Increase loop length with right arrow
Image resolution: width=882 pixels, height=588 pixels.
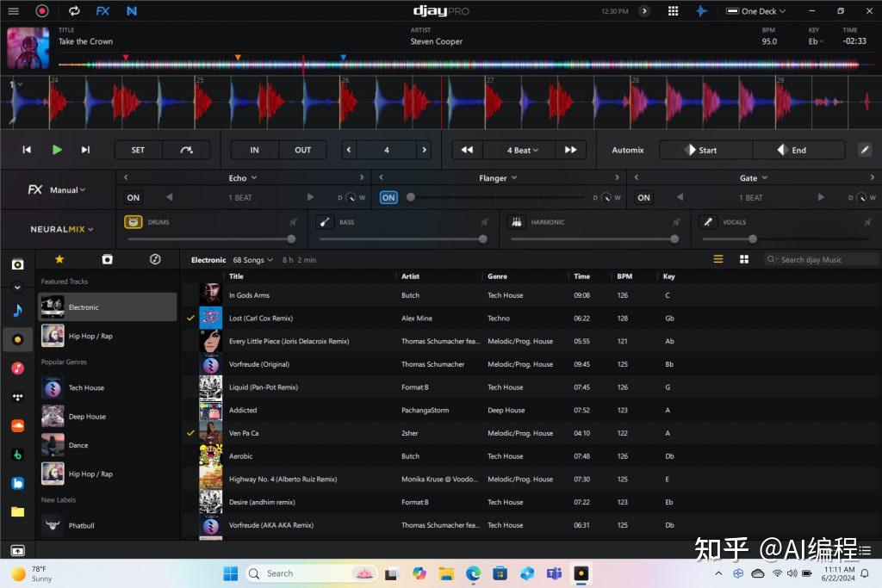pyautogui.click(x=424, y=150)
